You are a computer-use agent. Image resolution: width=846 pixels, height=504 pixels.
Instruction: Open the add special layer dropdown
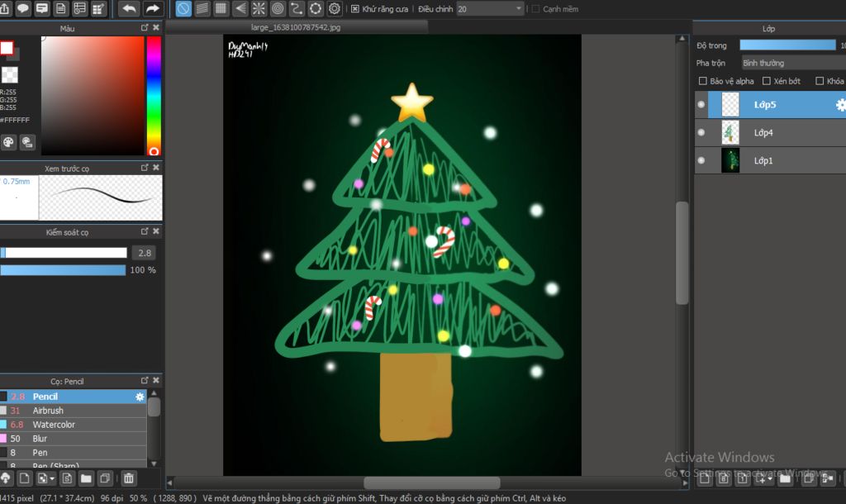(770, 478)
